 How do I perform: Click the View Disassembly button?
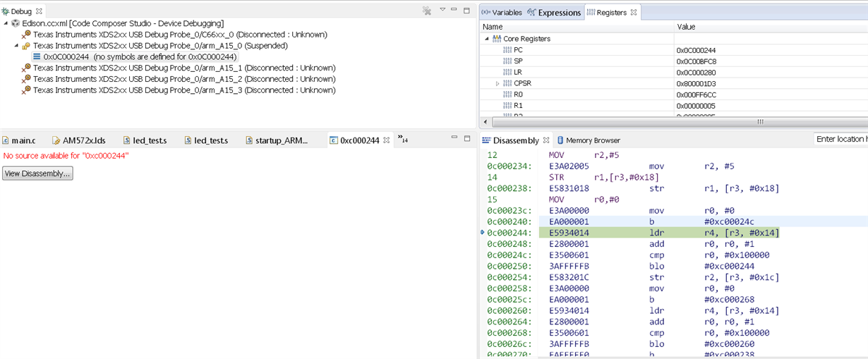(37, 174)
